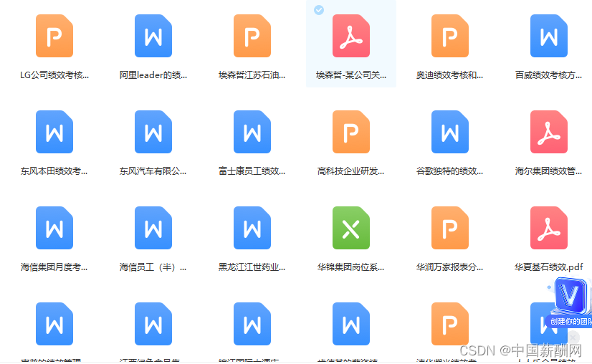592x364 pixels.
Task: Select the 东风汽车有限公 Word file icon
Action: coord(153,132)
